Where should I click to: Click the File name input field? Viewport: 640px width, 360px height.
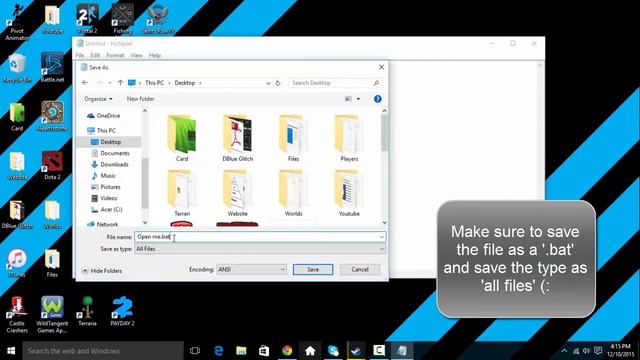coord(260,237)
